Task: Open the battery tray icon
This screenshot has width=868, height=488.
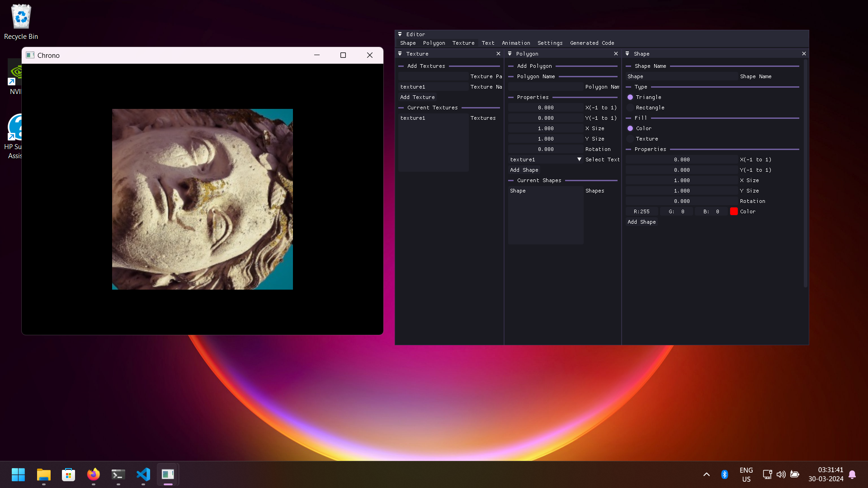Action: [794, 474]
